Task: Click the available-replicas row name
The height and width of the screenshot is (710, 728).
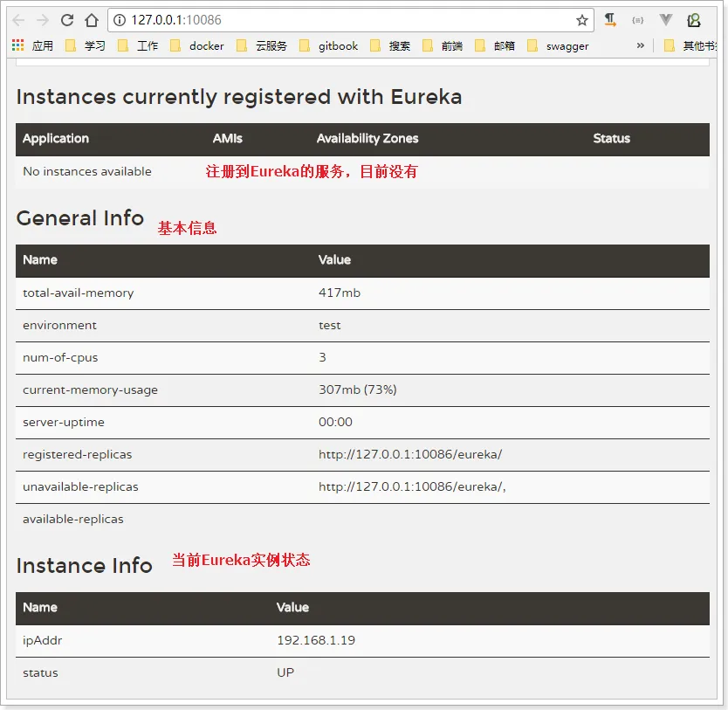Action: [73, 519]
